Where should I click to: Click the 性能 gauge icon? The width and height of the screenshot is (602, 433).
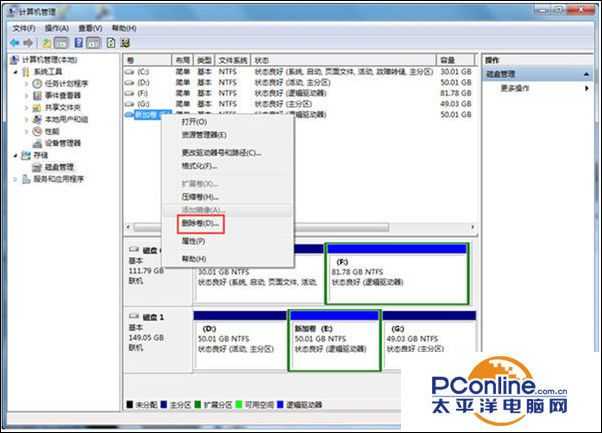(37, 131)
